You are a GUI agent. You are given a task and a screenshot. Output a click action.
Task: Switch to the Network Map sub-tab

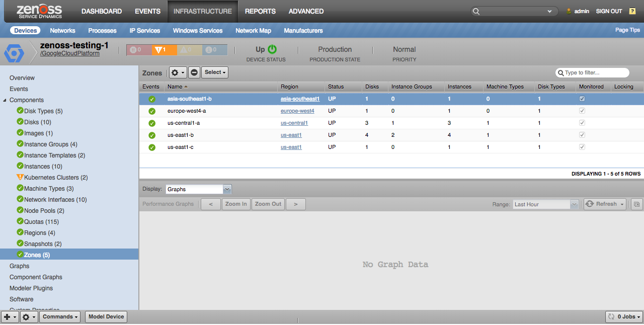coord(254,31)
